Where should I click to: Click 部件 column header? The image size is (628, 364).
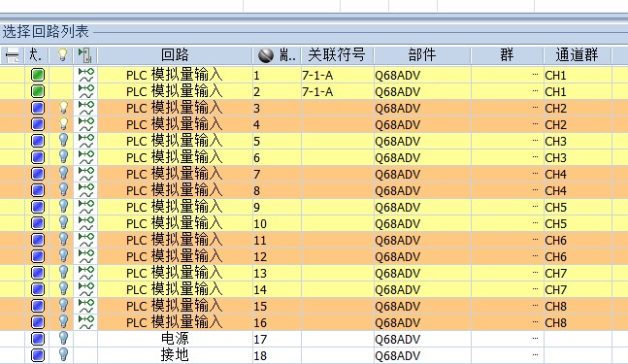click(422, 55)
